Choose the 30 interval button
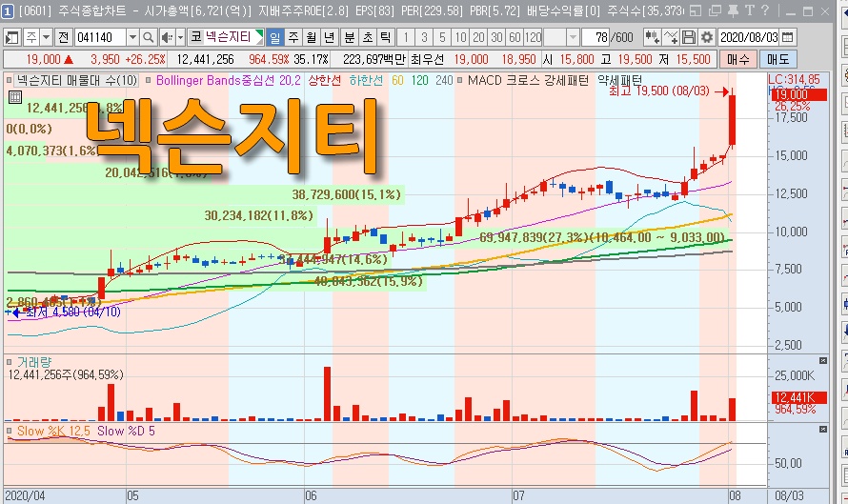This screenshot has width=848, height=504. pyautogui.click(x=497, y=37)
